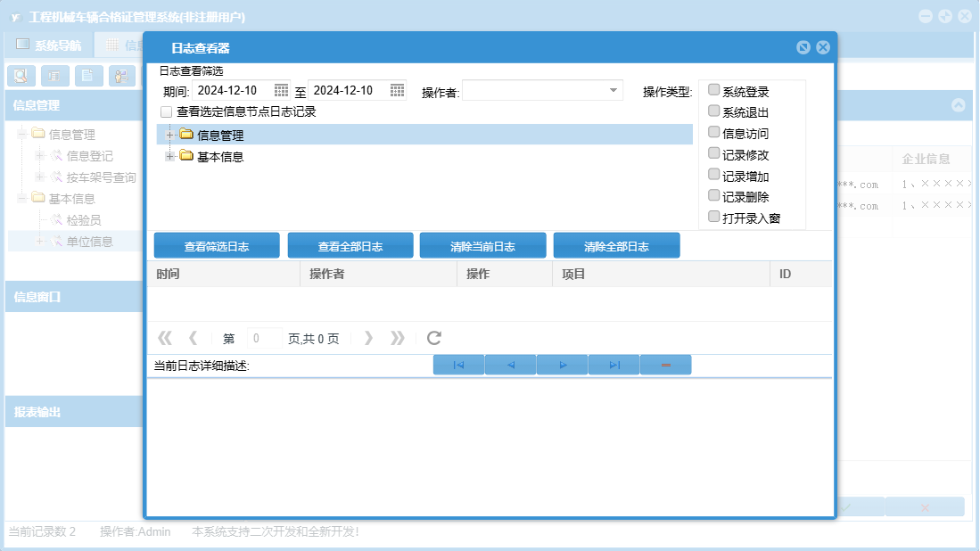Open the 操作者 dropdown list
This screenshot has height=551, width=980.
tap(614, 90)
